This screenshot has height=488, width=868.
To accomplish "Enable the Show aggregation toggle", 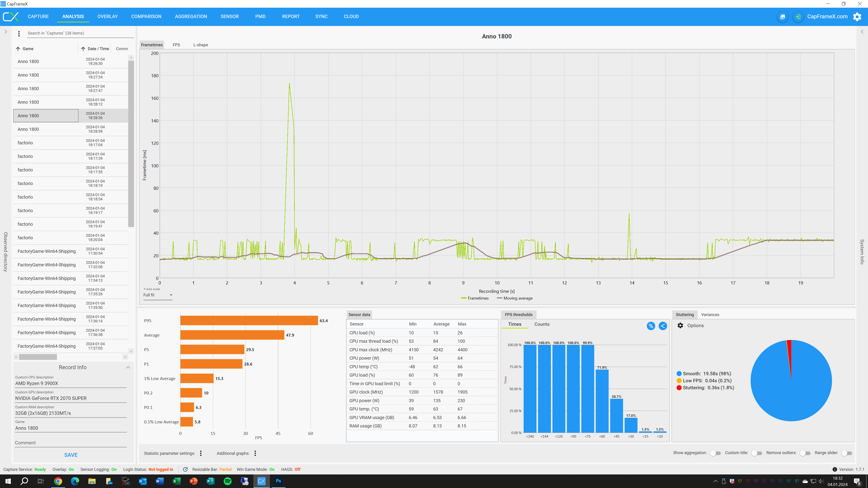I will (x=715, y=453).
